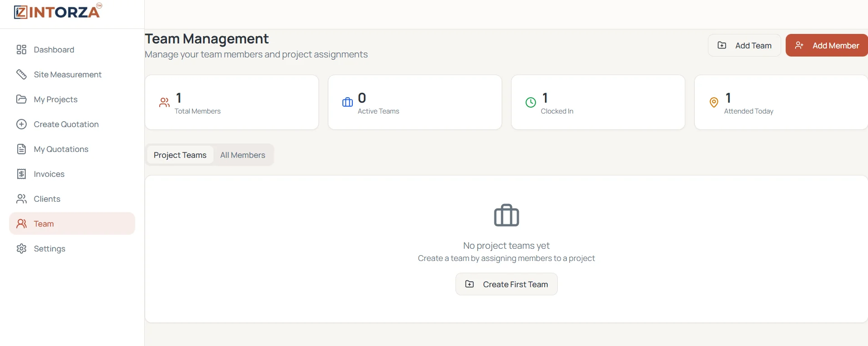
Task: Open My Projects from sidebar
Action: (x=72, y=100)
